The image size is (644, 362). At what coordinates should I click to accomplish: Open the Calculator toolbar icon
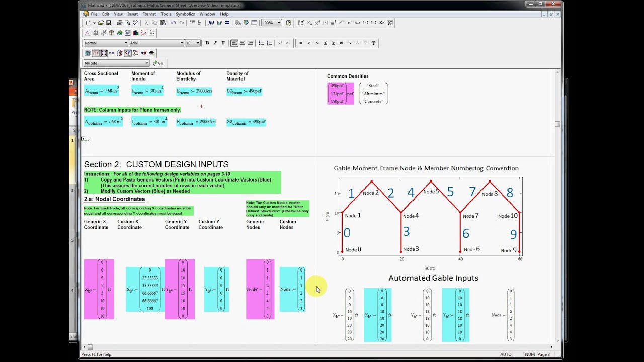(87, 53)
